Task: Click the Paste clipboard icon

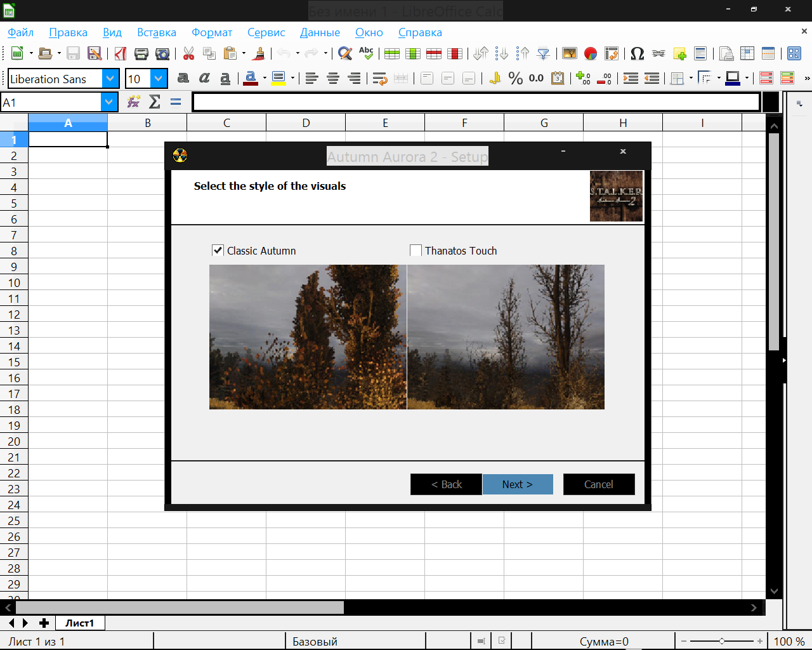Action: pyautogui.click(x=230, y=53)
